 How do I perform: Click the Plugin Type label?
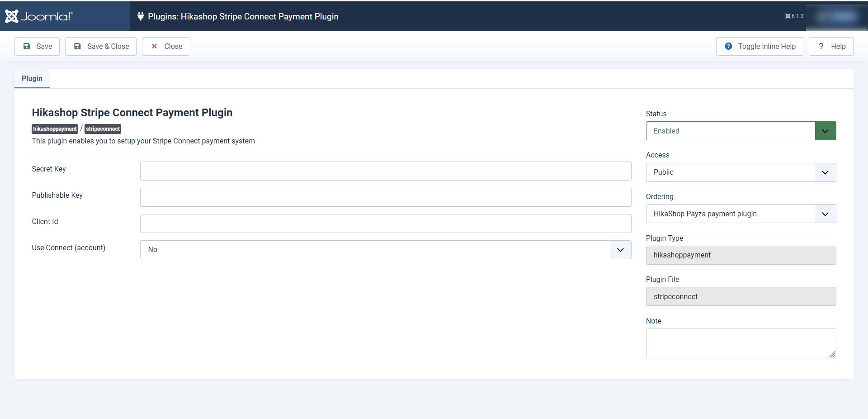click(x=665, y=238)
